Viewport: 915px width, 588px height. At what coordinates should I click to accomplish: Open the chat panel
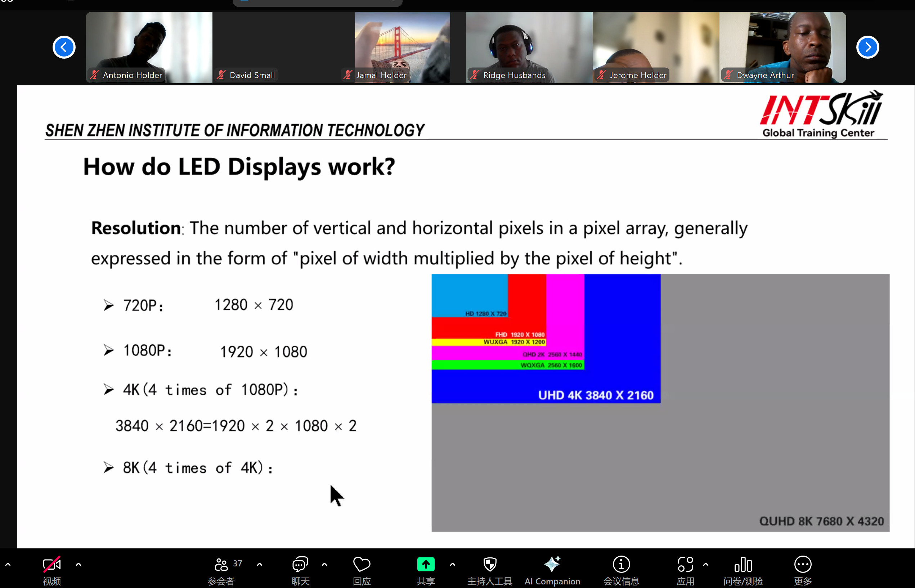[x=300, y=564]
